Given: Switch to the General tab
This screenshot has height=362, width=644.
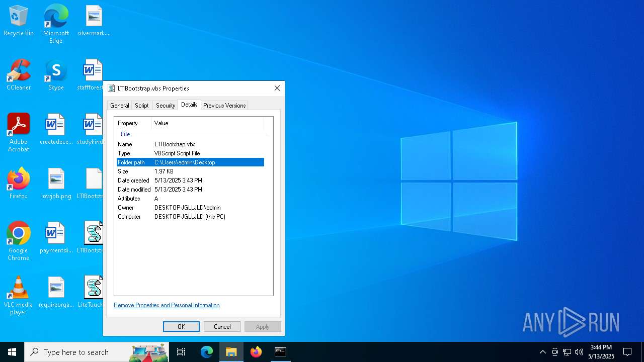Looking at the screenshot, I should click(x=119, y=106).
